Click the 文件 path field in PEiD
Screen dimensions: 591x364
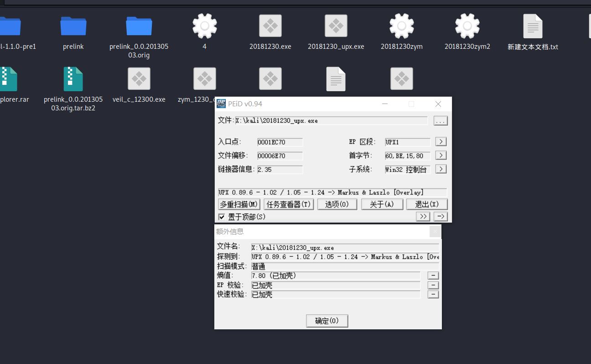pos(331,120)
